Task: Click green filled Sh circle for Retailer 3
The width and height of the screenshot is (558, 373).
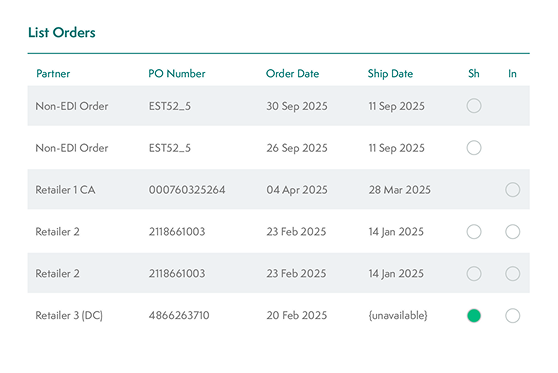Action: pos(474,315)
